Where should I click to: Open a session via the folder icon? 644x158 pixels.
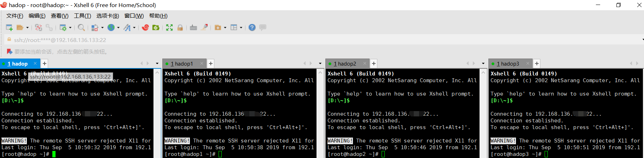[x=20, y=28]
